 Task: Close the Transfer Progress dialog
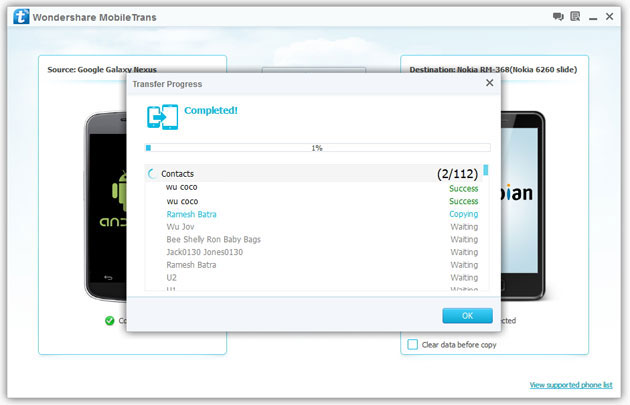[x=489, y=83]
